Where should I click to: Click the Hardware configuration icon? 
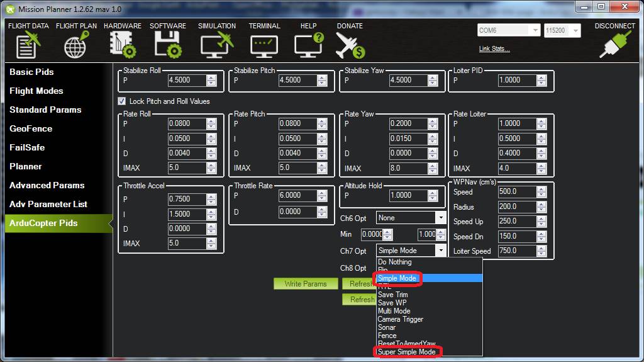pyautogui.click(x=122, y=45)
